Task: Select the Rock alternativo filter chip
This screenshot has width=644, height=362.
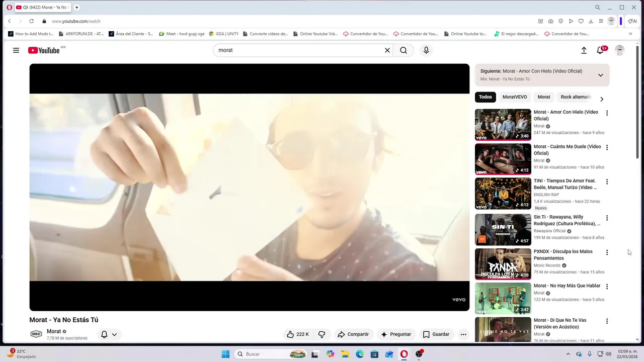Action: tap(576, 97)
